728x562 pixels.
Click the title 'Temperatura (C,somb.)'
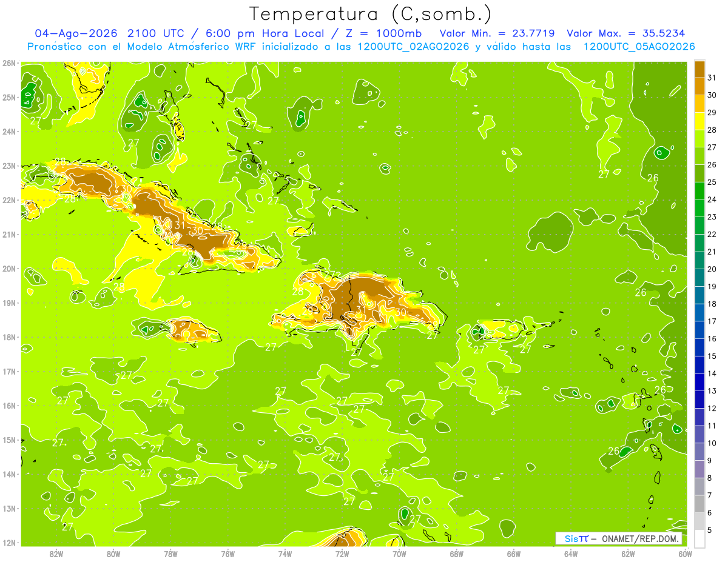(371, 14)
